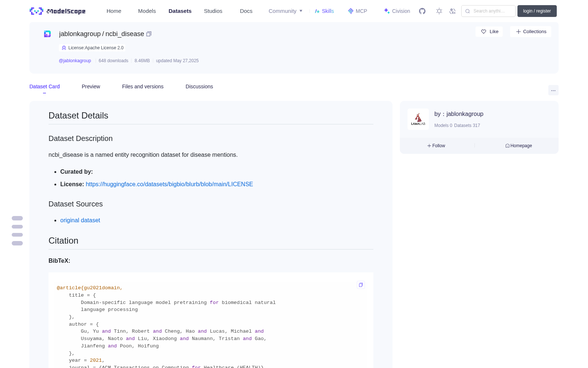Switch to the Preview tab

[x=91, y=86]
